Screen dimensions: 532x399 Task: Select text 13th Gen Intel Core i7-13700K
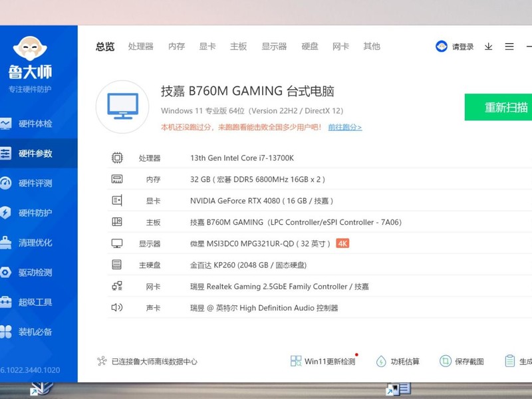pyautogui.click(x=242, y=158)
